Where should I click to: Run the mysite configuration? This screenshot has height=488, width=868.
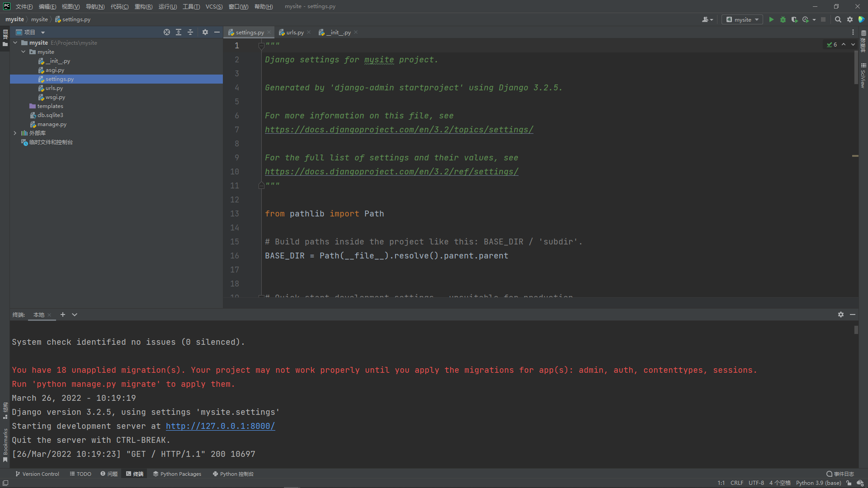coord(771,19)
